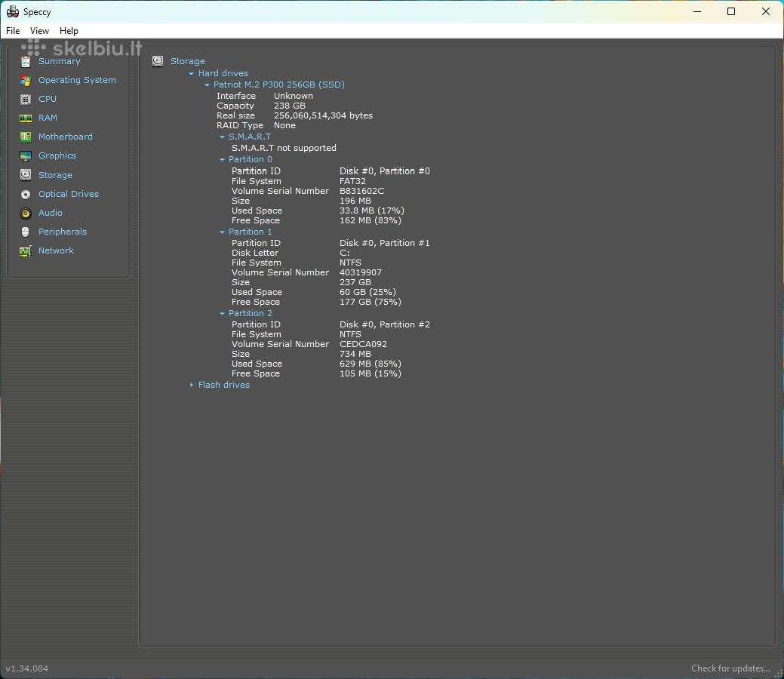Click the CPU chip icon

(x=26, y=99)
